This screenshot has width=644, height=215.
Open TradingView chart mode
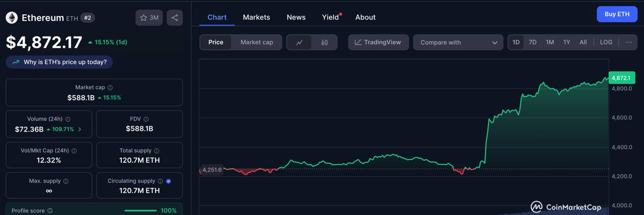click(x=378, y=42)
